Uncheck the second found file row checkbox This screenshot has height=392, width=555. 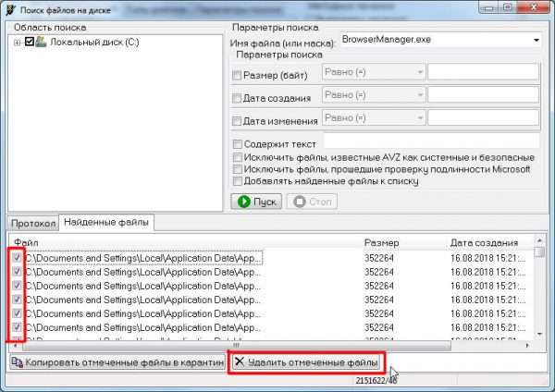pos(17,272)
